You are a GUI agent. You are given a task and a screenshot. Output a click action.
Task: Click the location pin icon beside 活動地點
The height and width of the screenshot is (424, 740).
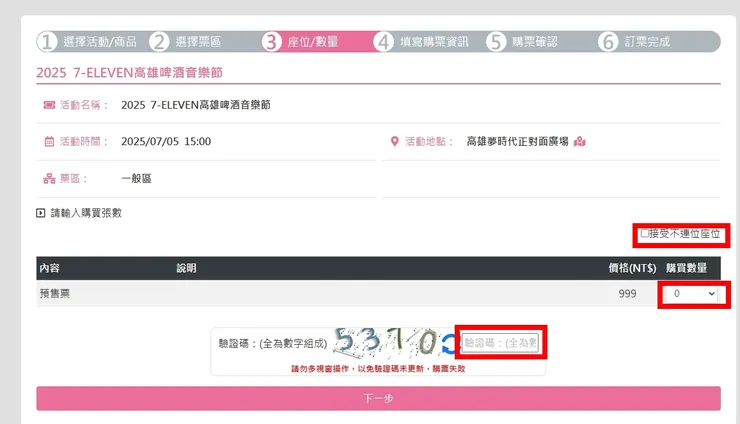pyautogui.click(x=395, y=141)
